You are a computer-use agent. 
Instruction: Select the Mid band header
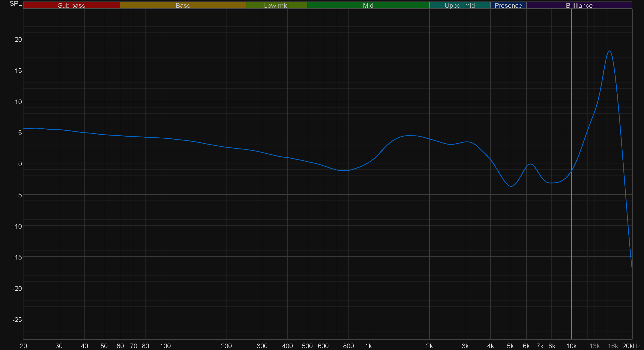(368, 5)
